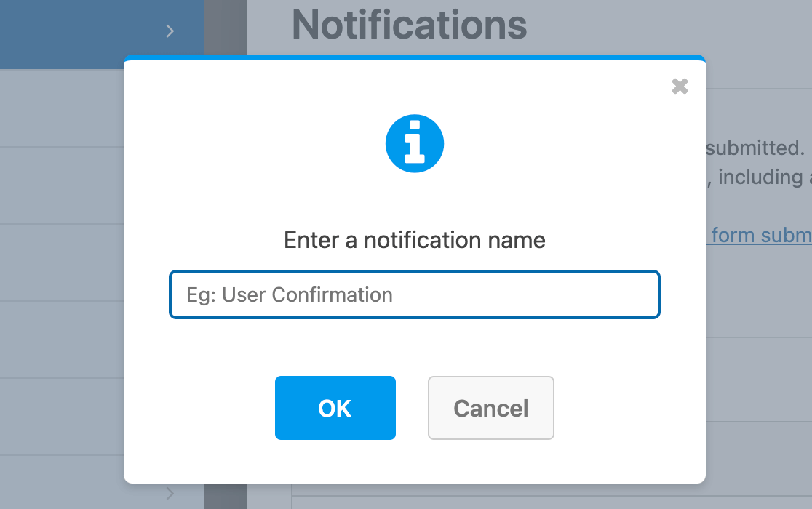The image size is (812, 509).
Task: Open the form submission link
Action: pos(760,236)
